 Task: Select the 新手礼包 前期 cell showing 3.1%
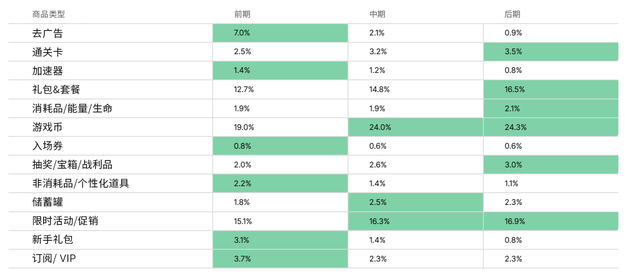point(280,240)
